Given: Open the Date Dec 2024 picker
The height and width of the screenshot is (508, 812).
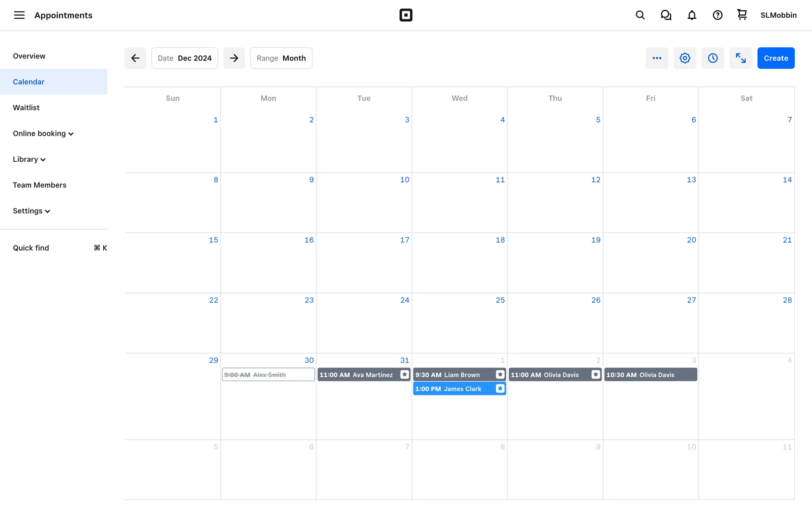Looking at the screenshot, I should 184,58.
